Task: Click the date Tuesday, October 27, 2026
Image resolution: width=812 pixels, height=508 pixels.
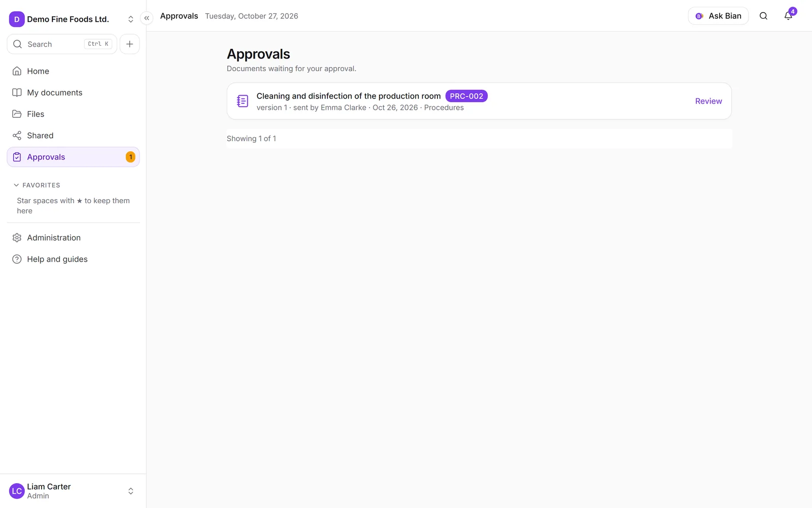Action: (x=252, y=16)
